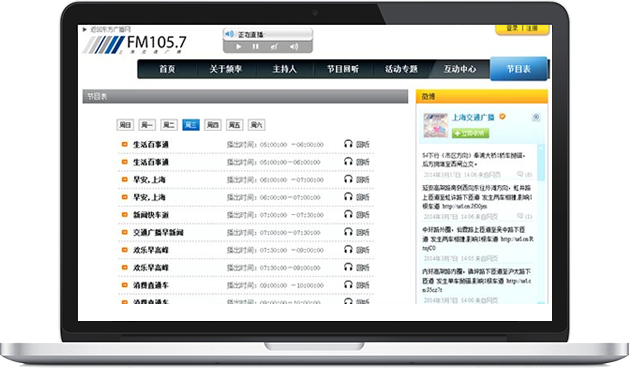629x368 pixels.
Task: Mute the player using the crossed speaker icon
Action: (x=274, y=47)
